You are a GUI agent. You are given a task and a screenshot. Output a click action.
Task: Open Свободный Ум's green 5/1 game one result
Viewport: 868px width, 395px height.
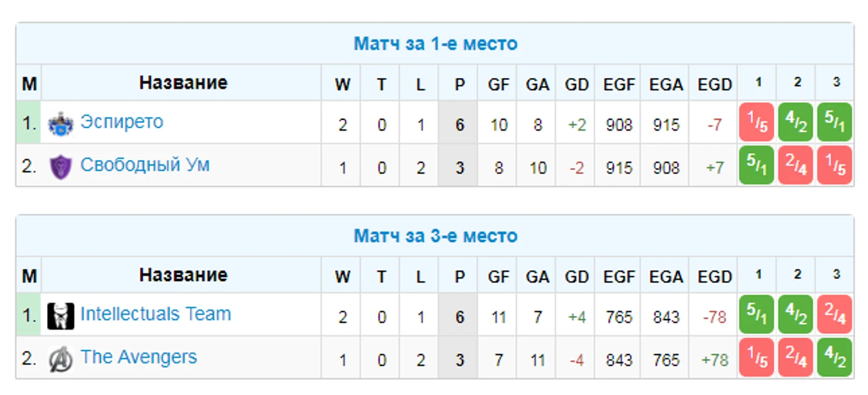[756, 165]
